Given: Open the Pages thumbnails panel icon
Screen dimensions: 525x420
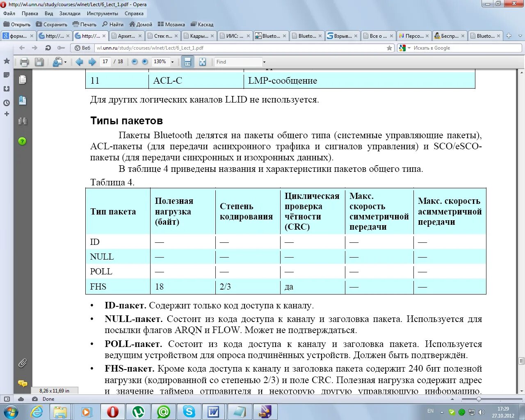Looking at the screenshot, I should [x=23, y=80].
